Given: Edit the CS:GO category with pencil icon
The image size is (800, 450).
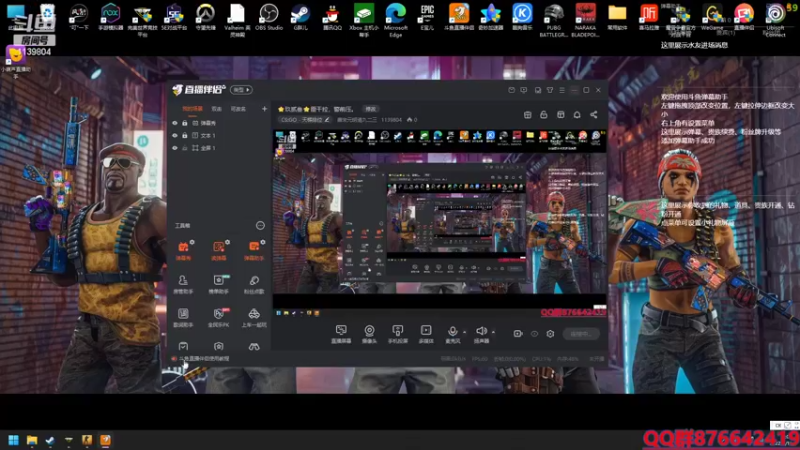Looking at the screenshot, I should coord(327,120).
